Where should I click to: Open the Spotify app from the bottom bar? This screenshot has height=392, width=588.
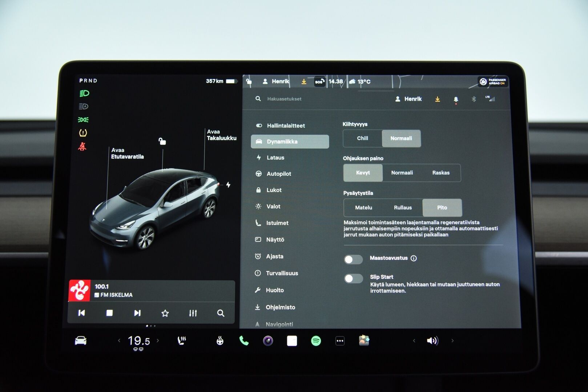pyautogui.click(x=316, y=340)
